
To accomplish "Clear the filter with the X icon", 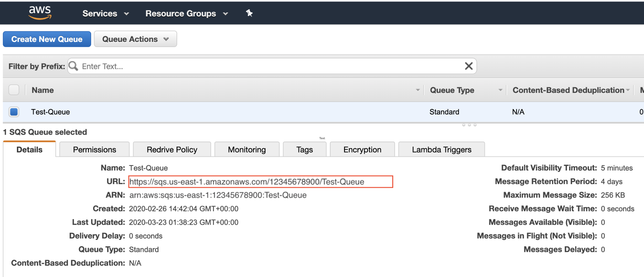I will (468, 66).
